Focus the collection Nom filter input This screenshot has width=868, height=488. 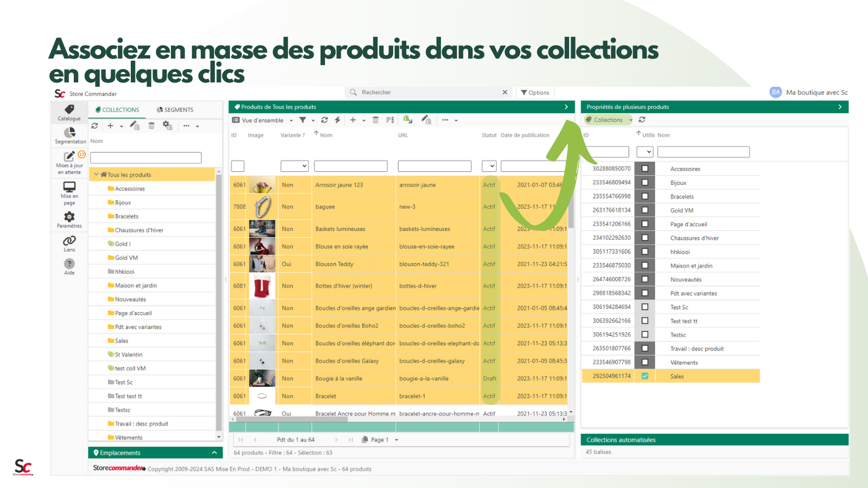146,158
